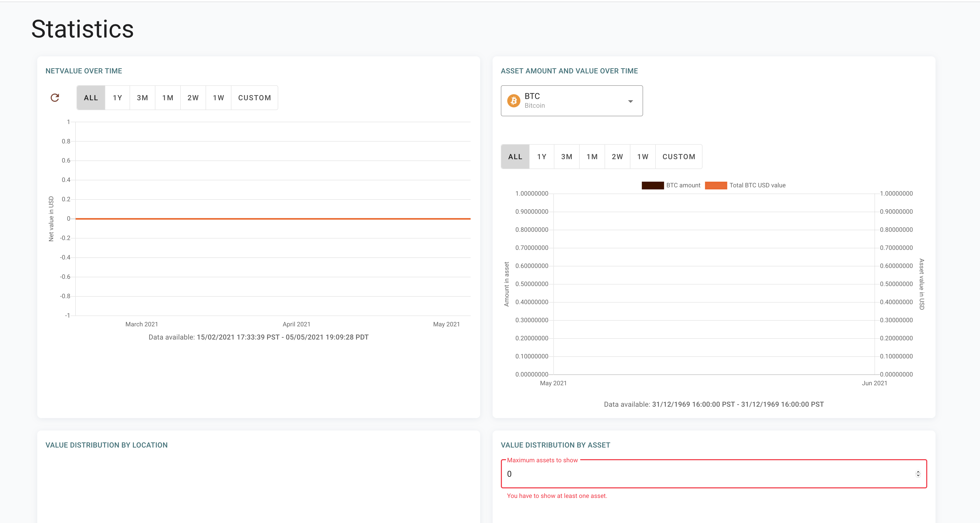Click ASSET AMOUNT AND VALUE OVER TIME title
This screenshot has width=980, height=523.
point(569,71)
